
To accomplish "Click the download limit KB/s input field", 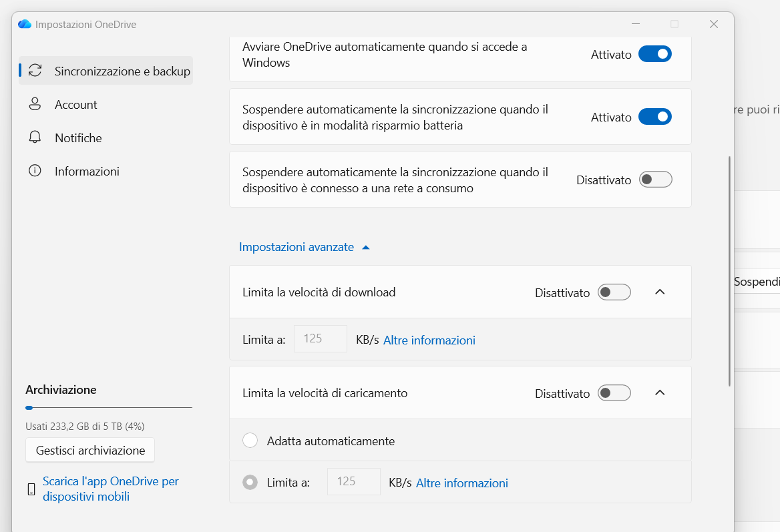I will pos(321,339).
